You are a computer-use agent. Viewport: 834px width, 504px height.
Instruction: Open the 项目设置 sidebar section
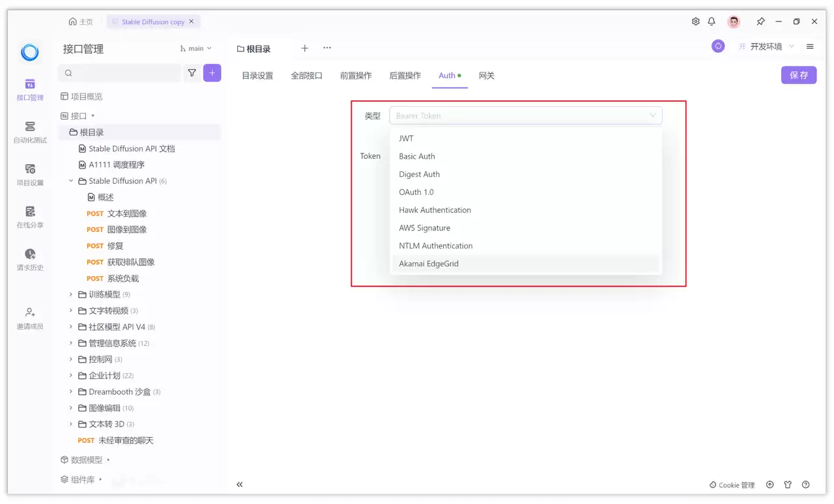tap(30, 175)
